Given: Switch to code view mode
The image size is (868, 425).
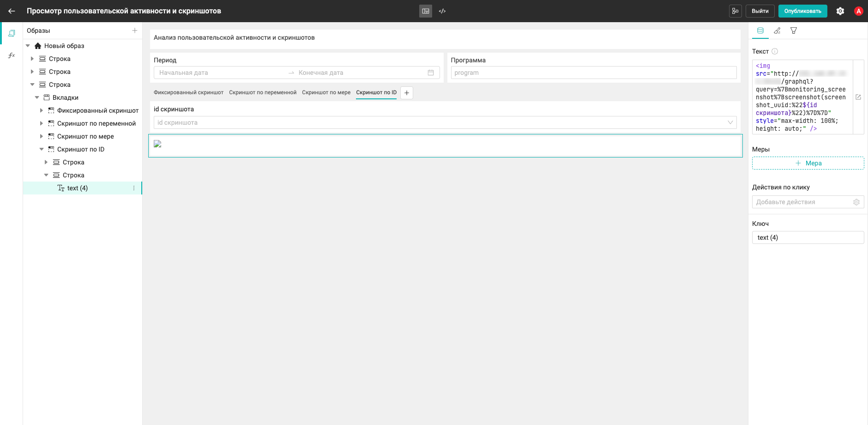Looking at the screenshot, I should [x=442, y=11].
